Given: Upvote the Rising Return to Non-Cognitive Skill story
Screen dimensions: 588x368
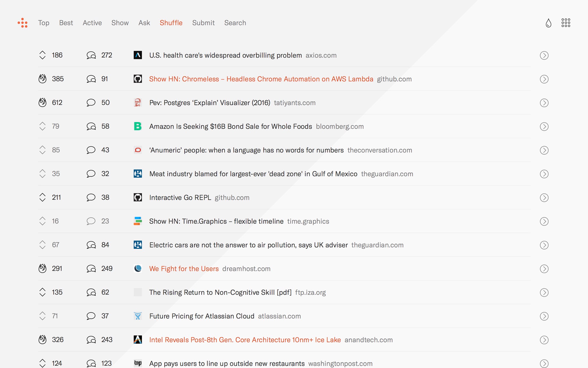Looking at the screenshot, I should [x=42, y=292].
